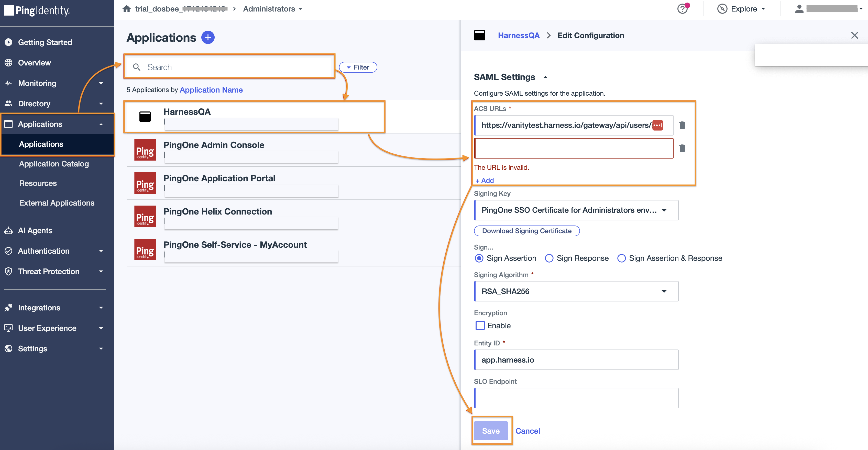
Task: Click the add application plus icon
Action: coord(208,37)
